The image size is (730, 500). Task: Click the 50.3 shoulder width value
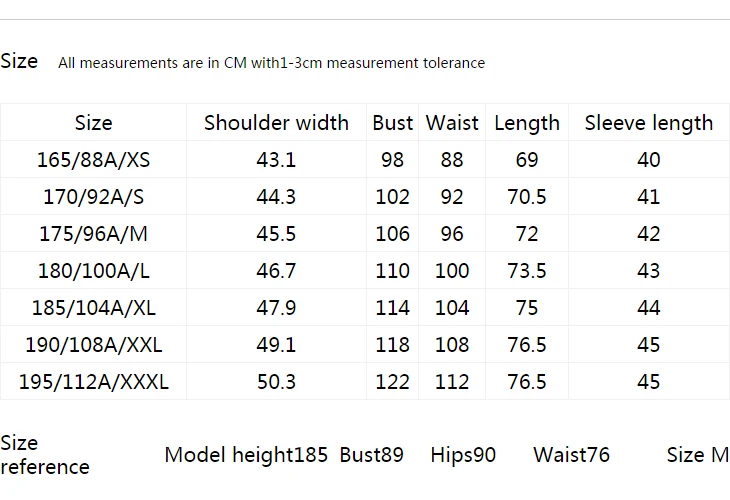(x=276, y=382)
